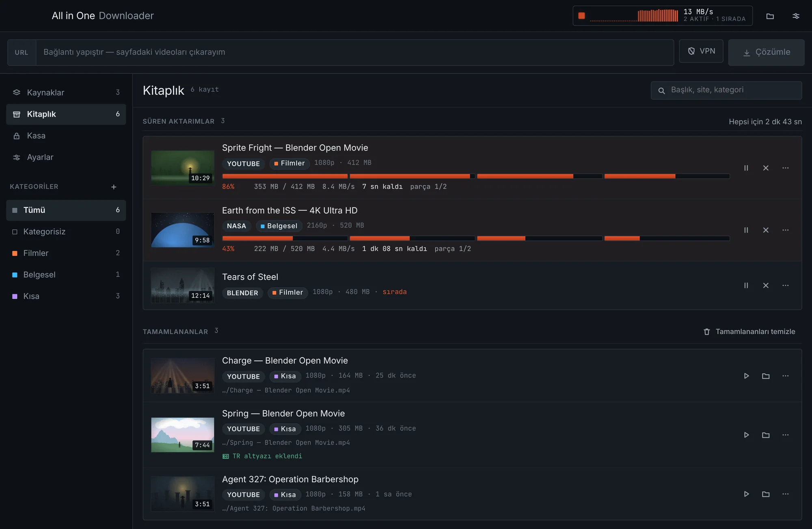Open more options for Spring
Viewport: 812px width, 529px height.
tap(786, 435)
